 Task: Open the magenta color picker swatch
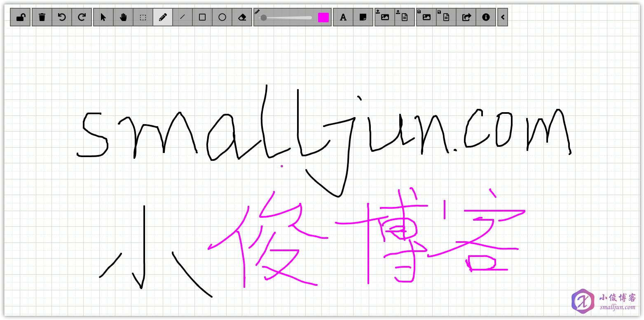323,17
